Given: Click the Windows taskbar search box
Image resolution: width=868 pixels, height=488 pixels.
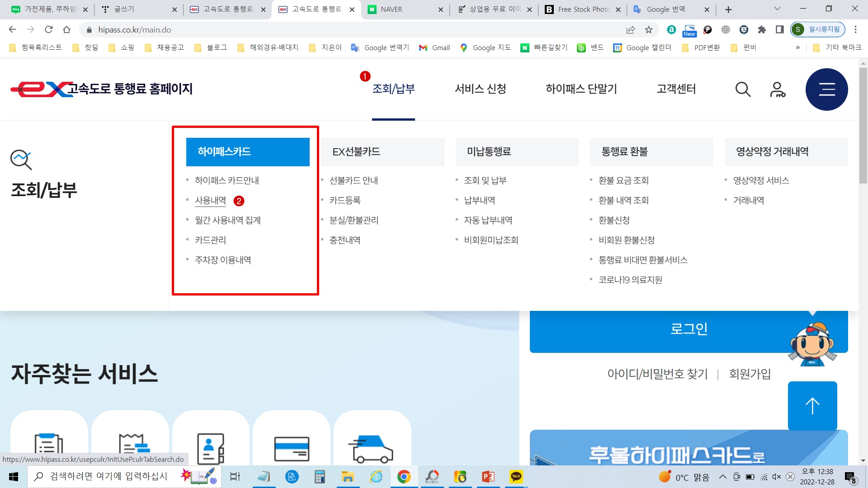Looking at the screenshot, I should (108, 476).
